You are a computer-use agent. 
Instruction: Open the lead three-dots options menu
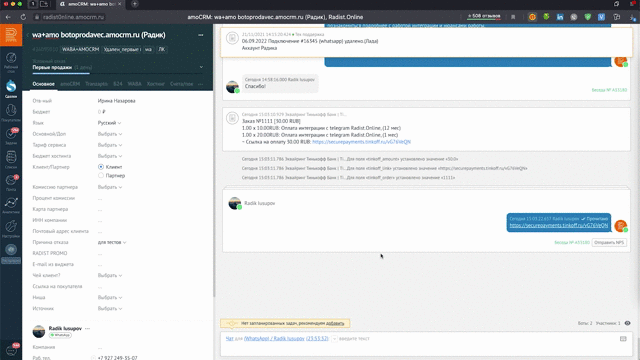[x=201, y=35]
